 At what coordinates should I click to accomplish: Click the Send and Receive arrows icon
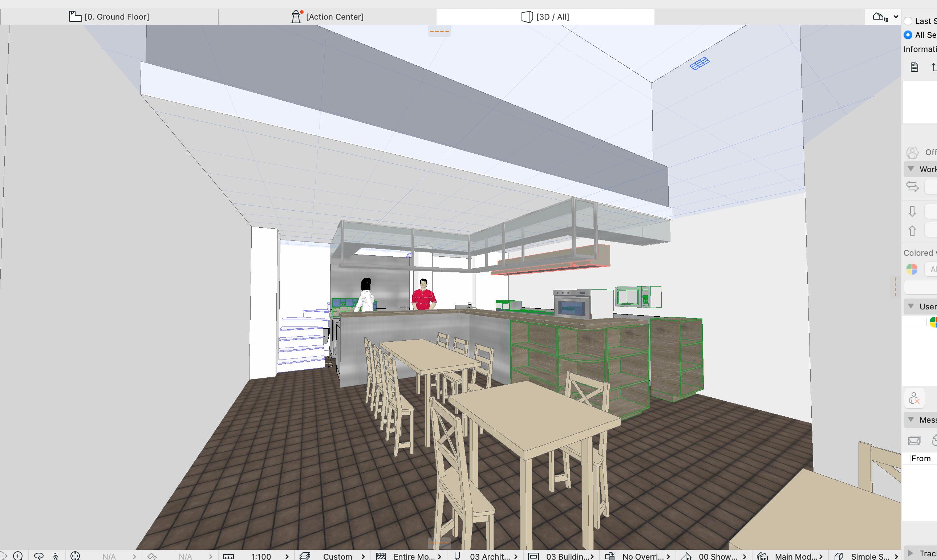click(x=912, y=186)
